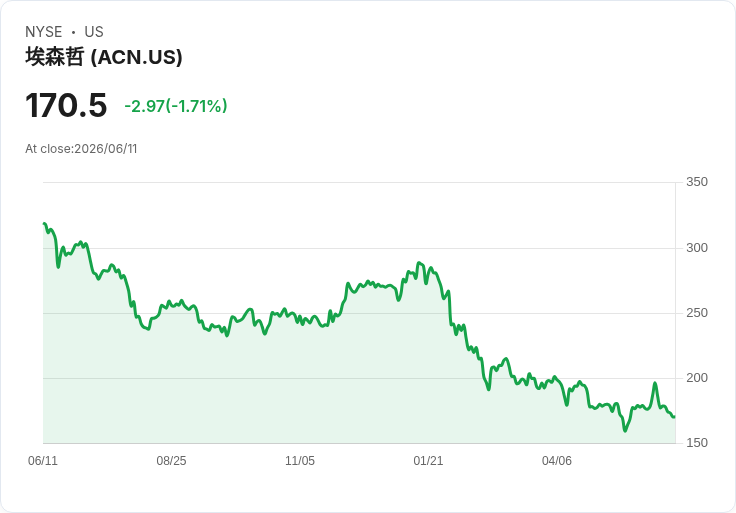Click the 250 y-axis value label

coord(697,313)
